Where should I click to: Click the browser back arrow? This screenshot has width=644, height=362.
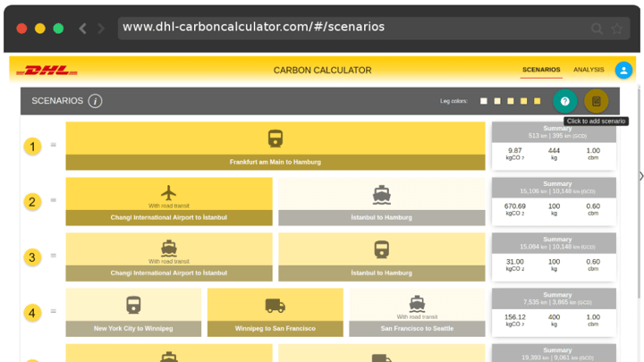click(82, 29)
